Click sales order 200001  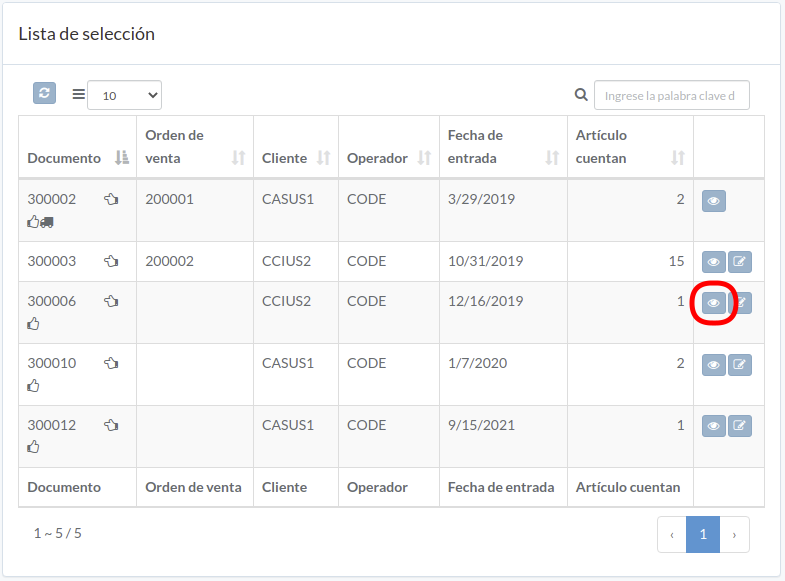pos(169,199)
